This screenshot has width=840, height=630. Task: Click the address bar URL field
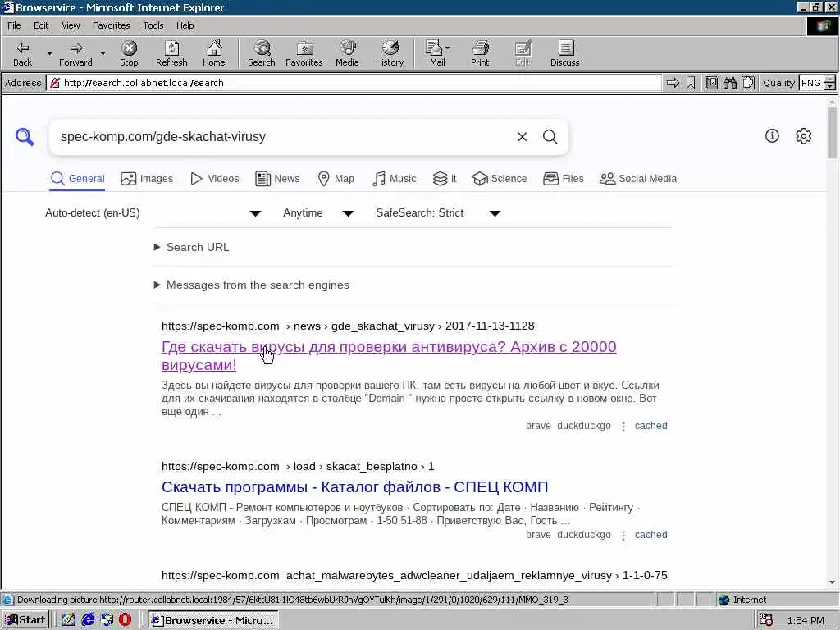tap(354, 83)
